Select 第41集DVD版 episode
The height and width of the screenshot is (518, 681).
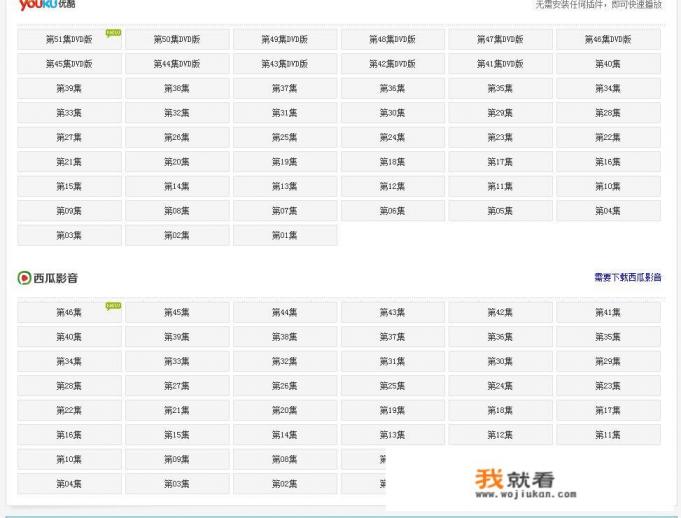(x=500, y=64)
